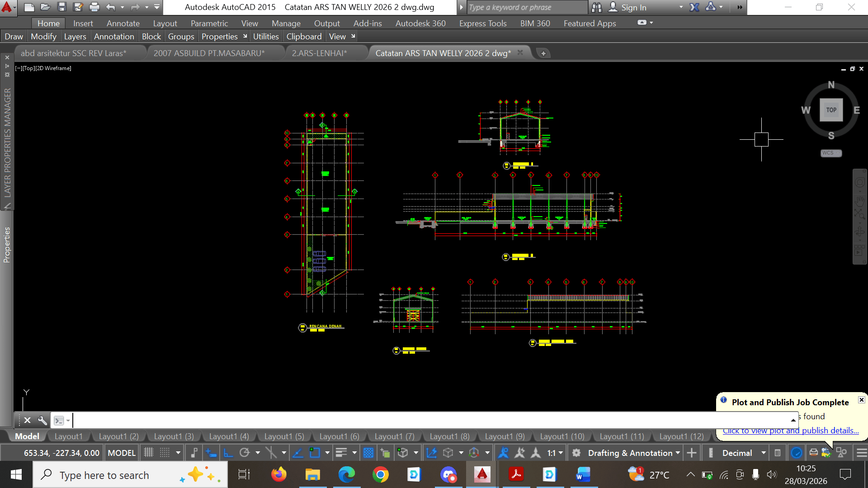Toggle Polar Tracking in status bar
The width and height of the screenshot is (868, 488).
(245, 453)
